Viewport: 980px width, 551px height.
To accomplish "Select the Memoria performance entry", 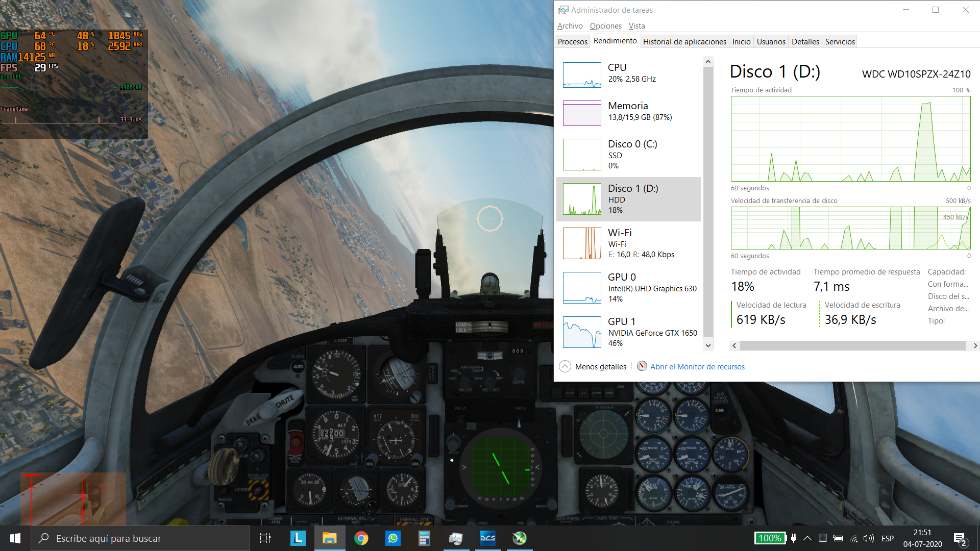I will (628, 113).
